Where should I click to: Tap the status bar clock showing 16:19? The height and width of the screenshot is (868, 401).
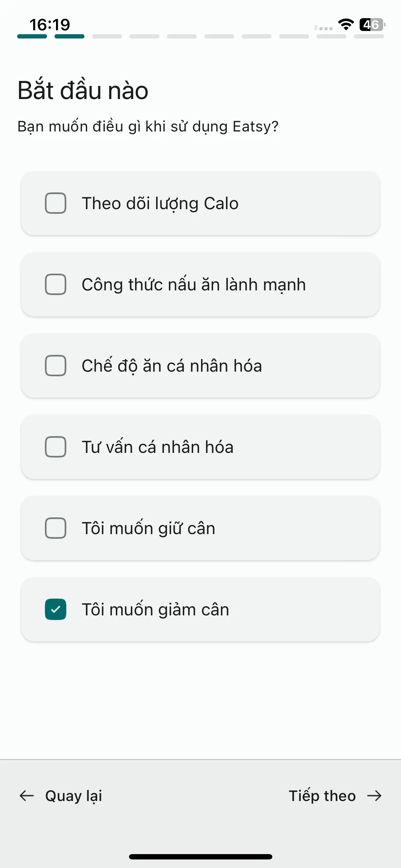point(50,25)
